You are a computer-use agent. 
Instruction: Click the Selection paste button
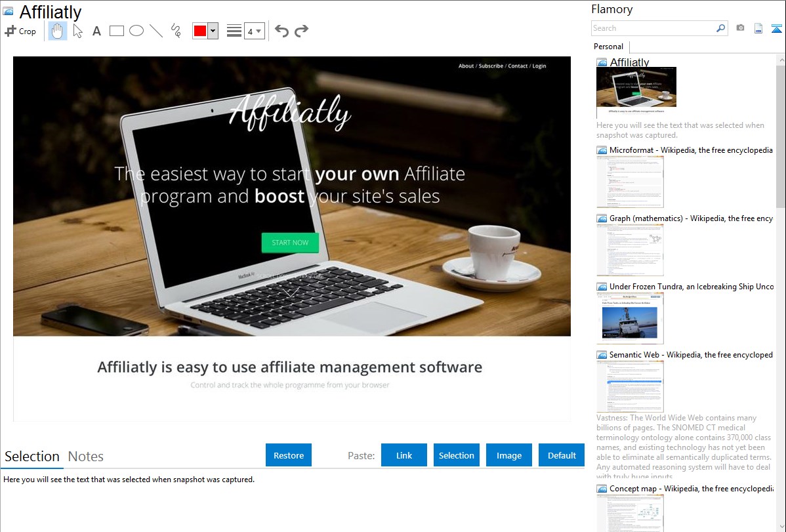pyautogui.click(x=456, y=455)
